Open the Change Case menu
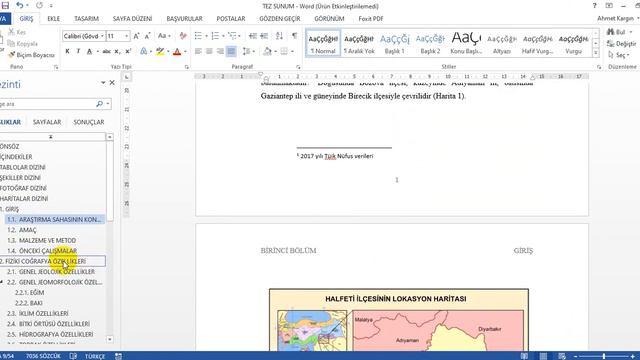640x360 pixels. pyautogui.click(x=164, y=36)
